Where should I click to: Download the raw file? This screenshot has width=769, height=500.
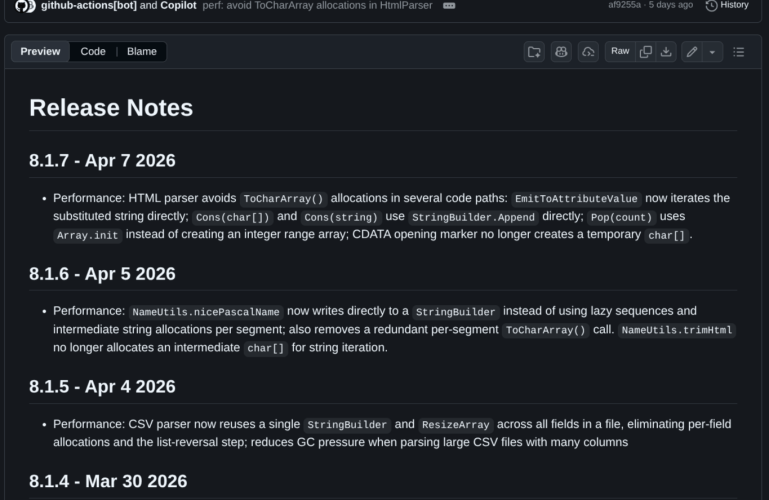tap(666, 52)
